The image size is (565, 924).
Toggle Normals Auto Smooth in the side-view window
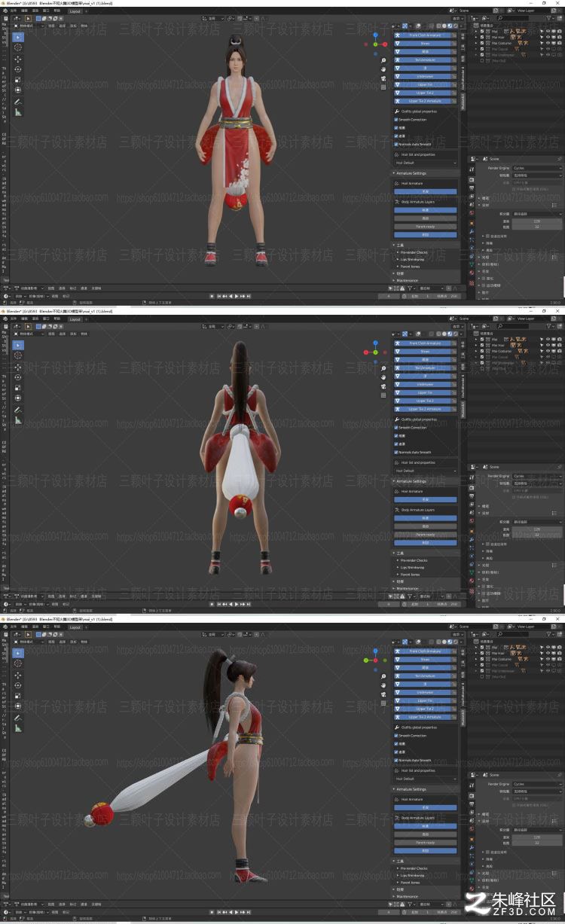point(396,760)
